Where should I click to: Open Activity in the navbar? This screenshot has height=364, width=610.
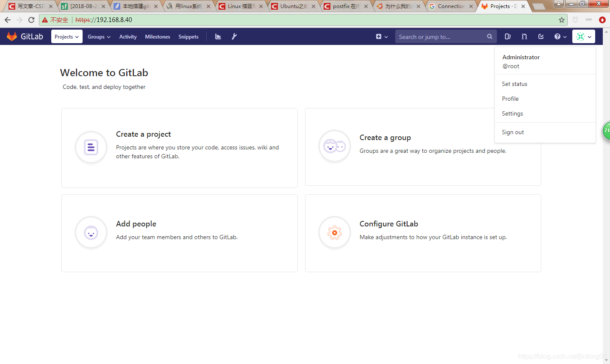click(128, 37)
